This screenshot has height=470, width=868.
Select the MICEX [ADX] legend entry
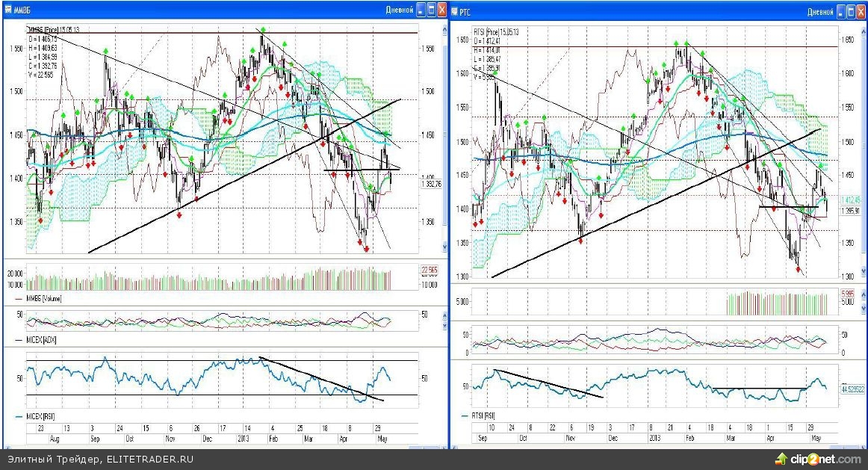(41, 340)
